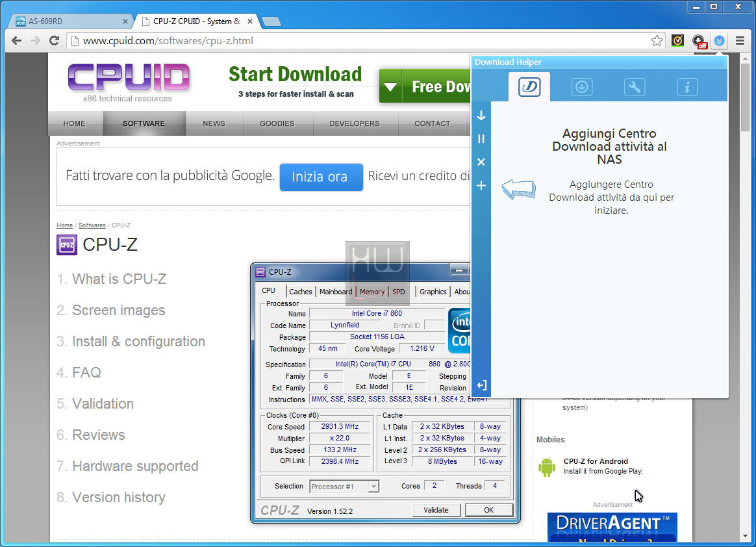The width and height of the screenshot is (756, 547).
Task: Click the browser forward arrow
Action: (x=35, y=40)
